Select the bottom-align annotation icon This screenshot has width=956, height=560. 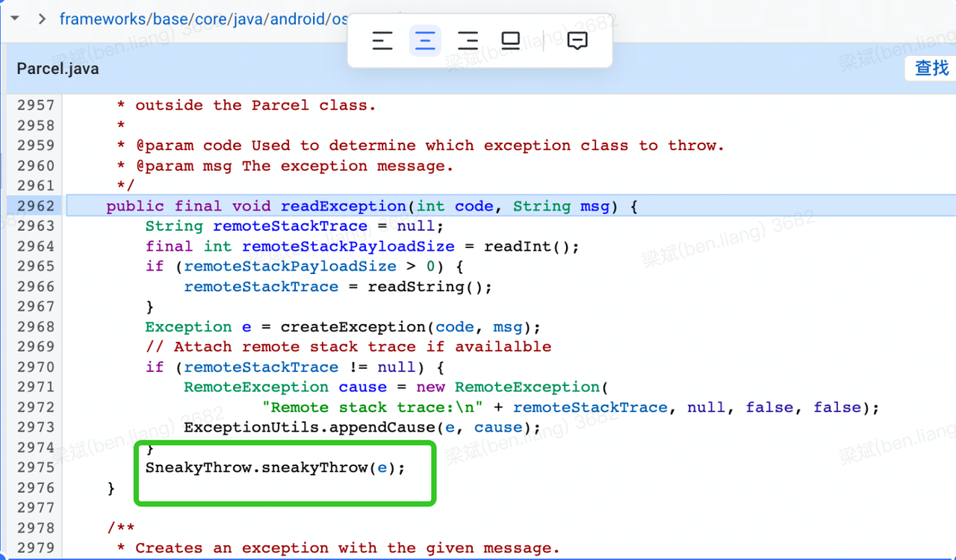(x=468, y=41)
